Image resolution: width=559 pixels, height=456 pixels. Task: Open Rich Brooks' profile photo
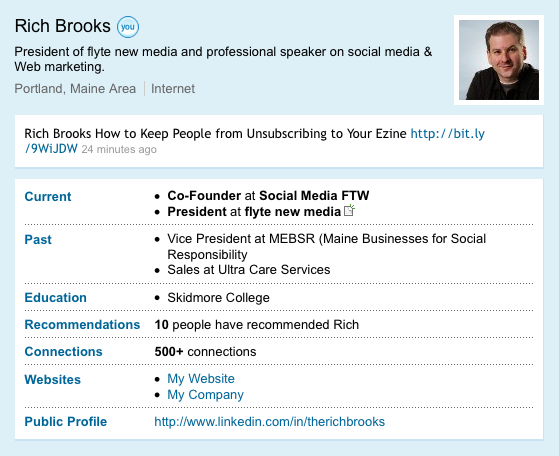point(499,60)
